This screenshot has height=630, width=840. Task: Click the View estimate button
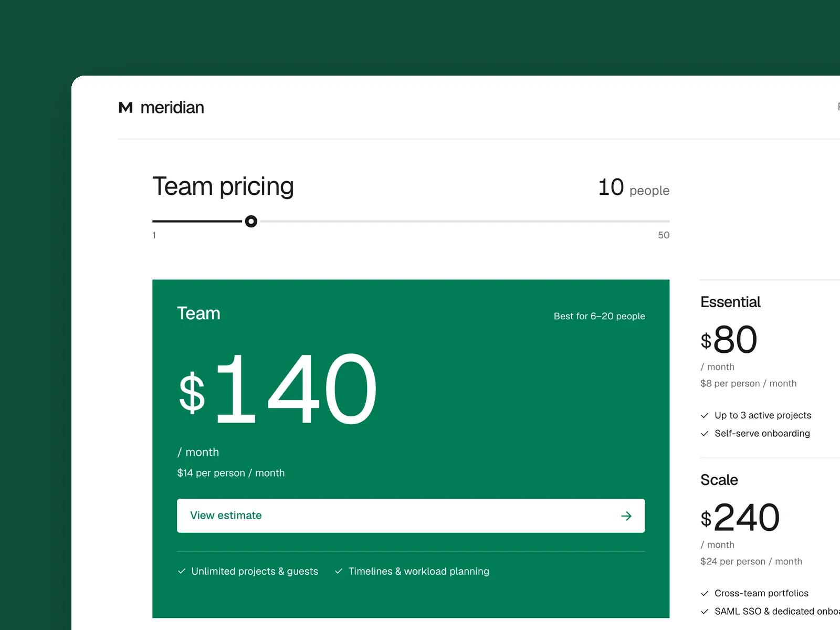[x=411, y=516]
